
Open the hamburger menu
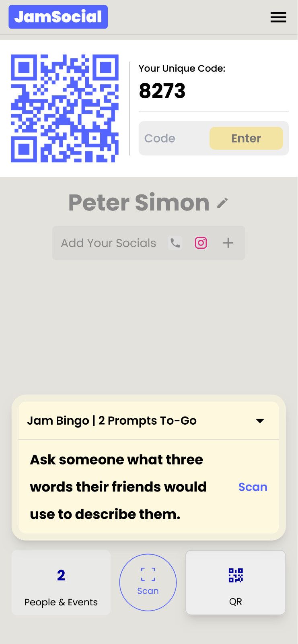pyautogui.click(x=278, y=17)
